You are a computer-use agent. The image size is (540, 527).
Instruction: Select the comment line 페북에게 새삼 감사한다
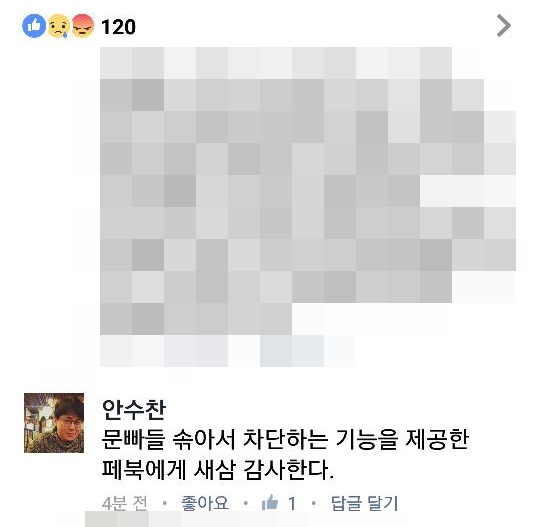coord(218,470)
